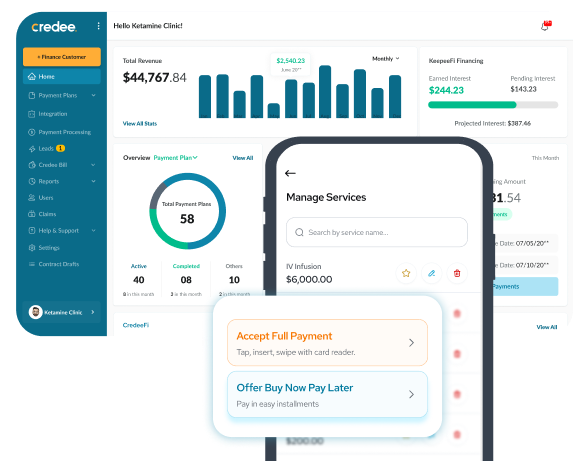The height and width of the screenshot is (461, 588).
Task: Click the Others 10 count
Action: click(x=234, y=280)
